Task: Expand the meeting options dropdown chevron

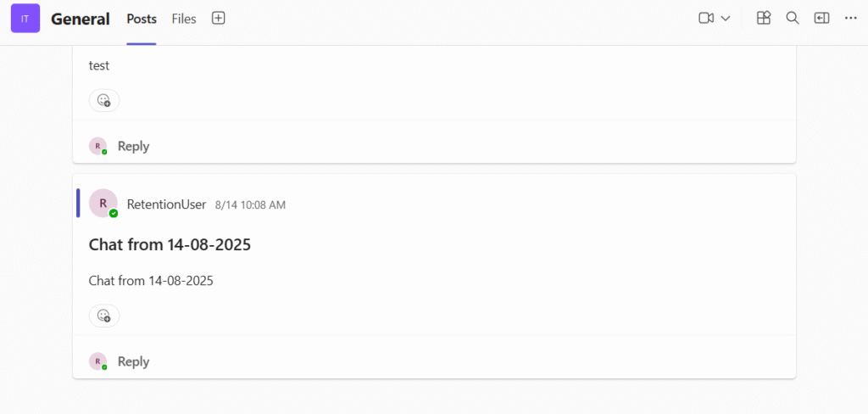Action: click(726, 19)
